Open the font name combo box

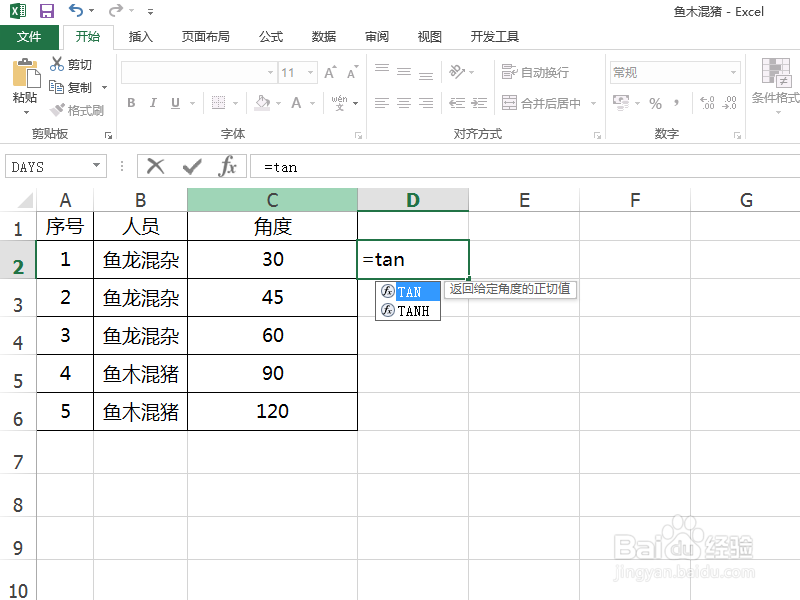pos(199,72)
